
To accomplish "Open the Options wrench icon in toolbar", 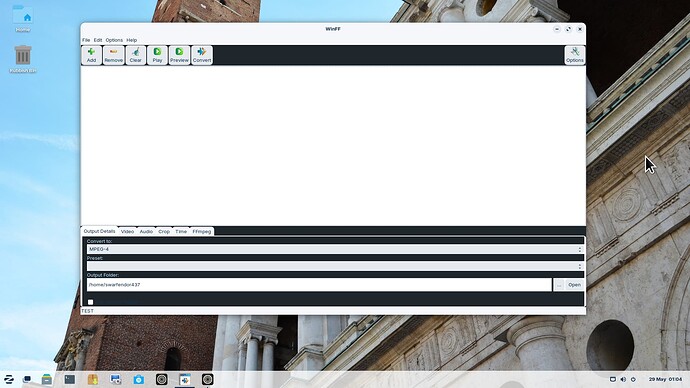I will pyautogui.click(x=575, y=55).
